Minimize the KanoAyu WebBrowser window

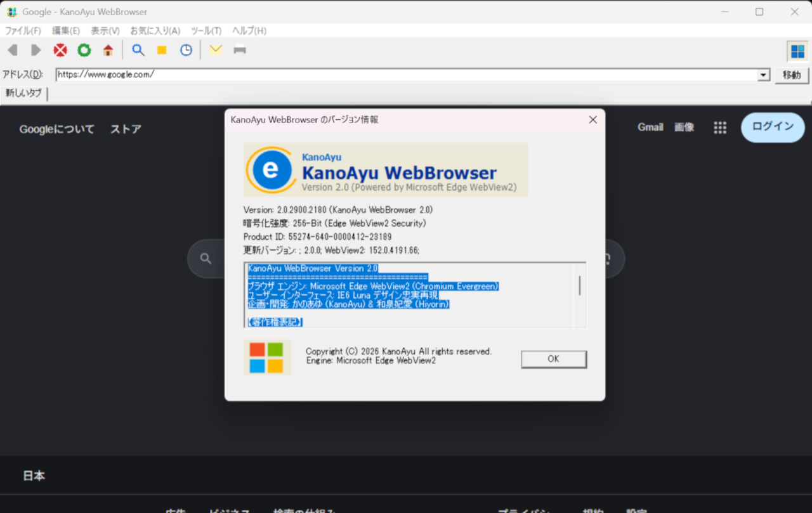click(724, 12)
